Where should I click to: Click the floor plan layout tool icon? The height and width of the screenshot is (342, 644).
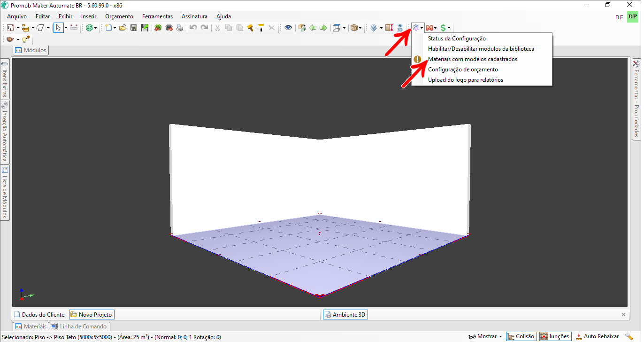point(10,28)
